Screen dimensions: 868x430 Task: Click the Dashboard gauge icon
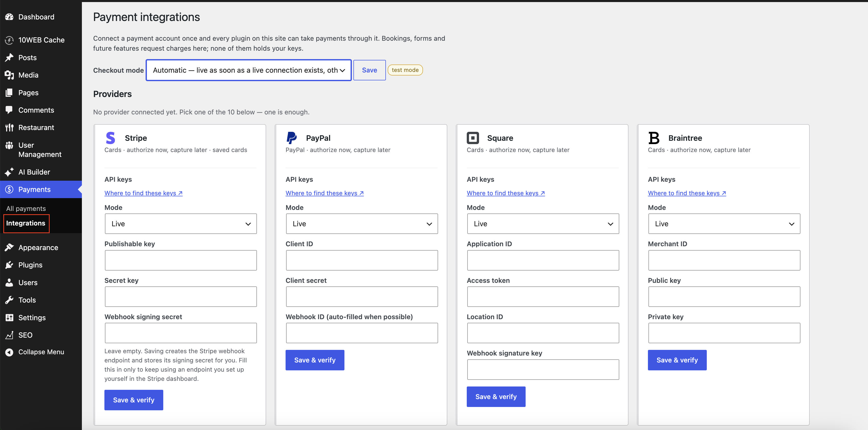coord(9,17)
